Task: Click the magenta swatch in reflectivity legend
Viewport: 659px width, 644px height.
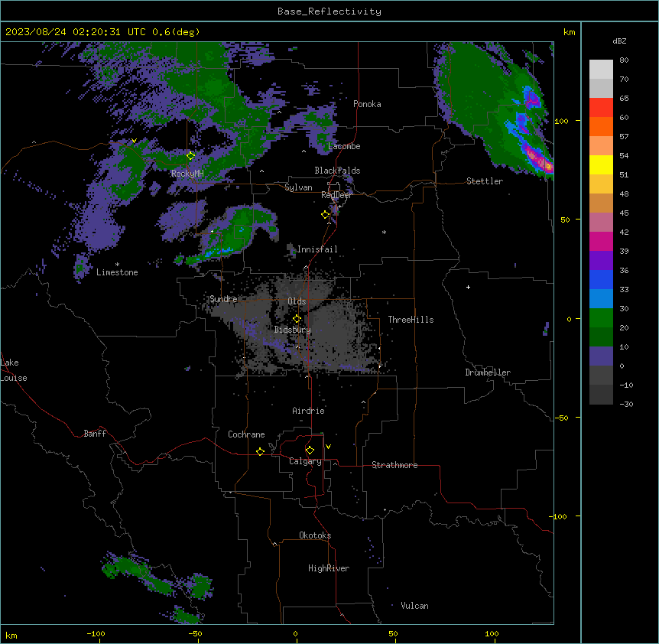Action: [x=601, y=241]
